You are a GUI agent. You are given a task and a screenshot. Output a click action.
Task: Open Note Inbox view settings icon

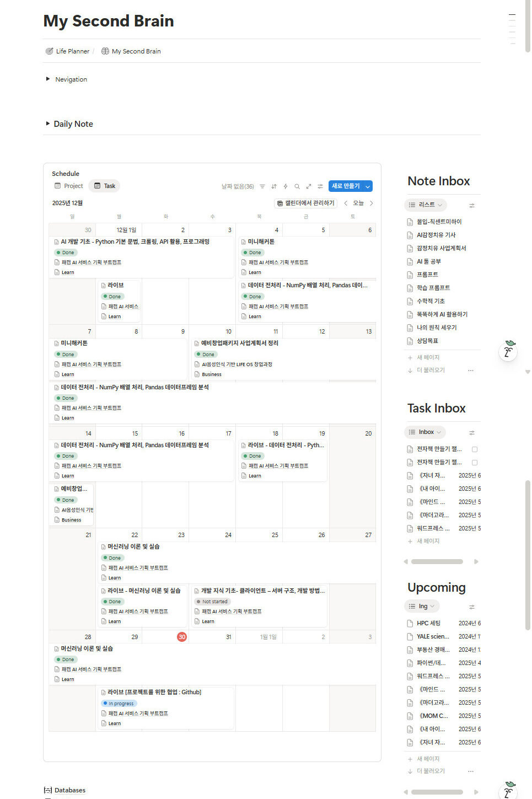tap(471, 205)
